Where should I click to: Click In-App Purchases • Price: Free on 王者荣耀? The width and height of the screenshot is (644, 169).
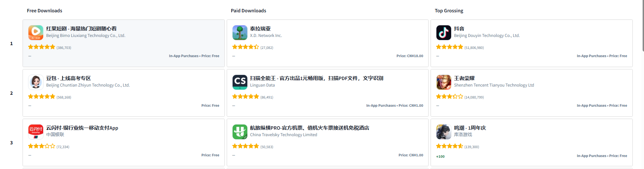click(602, 106)
